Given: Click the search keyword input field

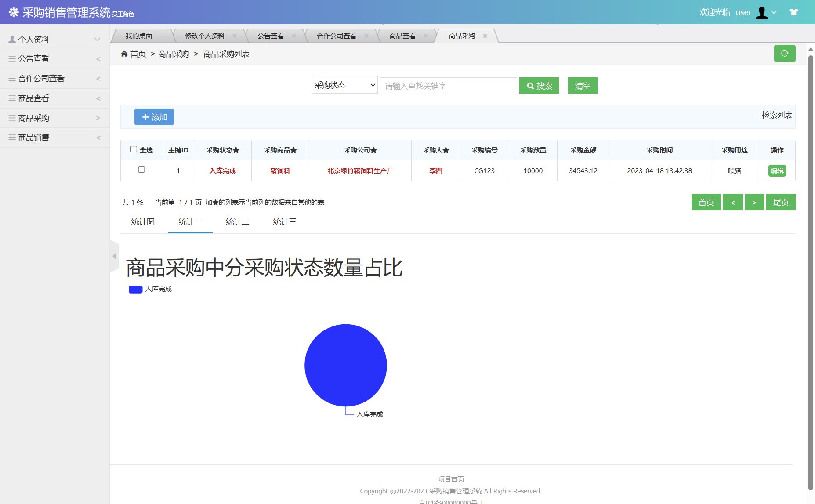Looking at the screenshot, I should (x=448, y=86).
